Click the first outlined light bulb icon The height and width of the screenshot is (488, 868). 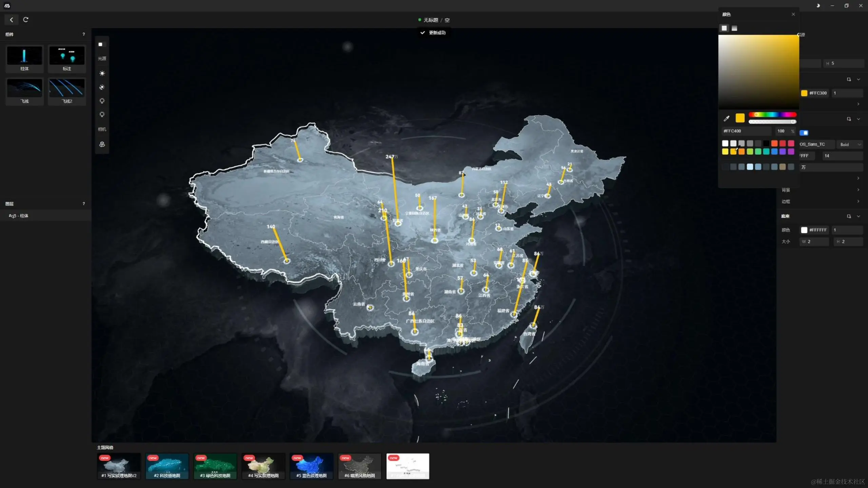coord(102,101)
